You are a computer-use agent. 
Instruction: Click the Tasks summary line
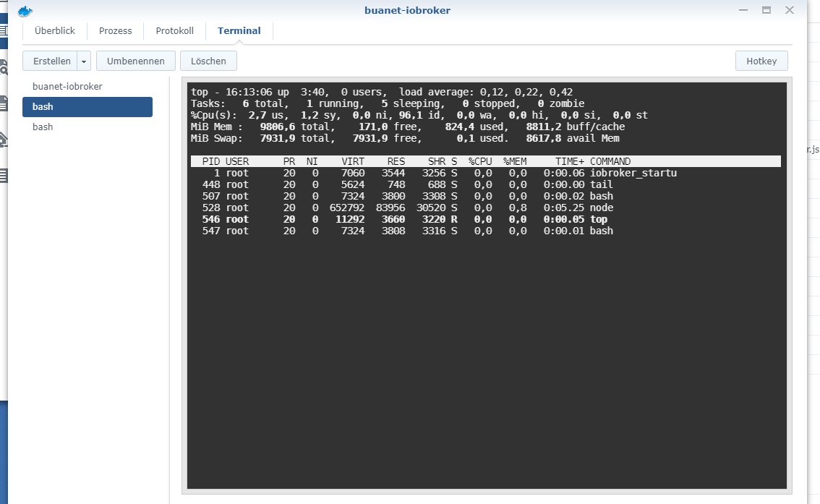(388, 103)
